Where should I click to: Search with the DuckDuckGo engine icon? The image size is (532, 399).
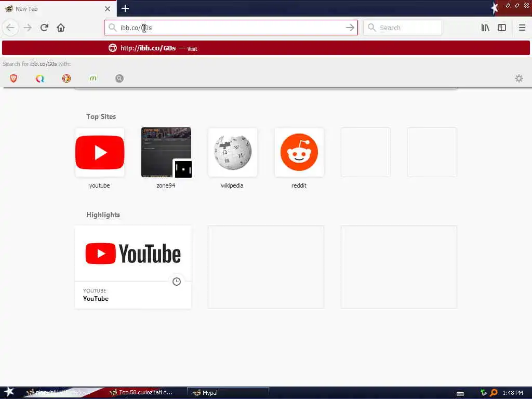pos(66,78)
